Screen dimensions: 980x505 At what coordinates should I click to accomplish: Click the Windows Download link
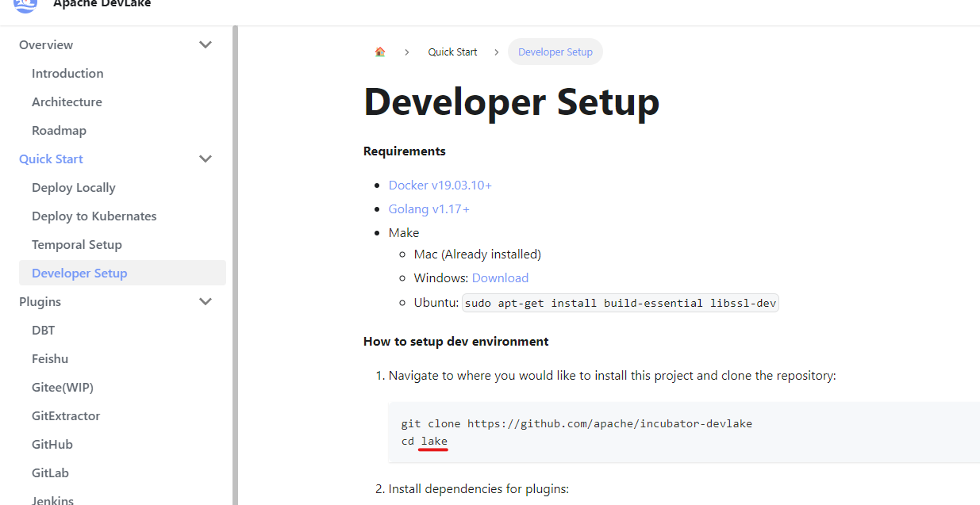click(x=500, y=278)
